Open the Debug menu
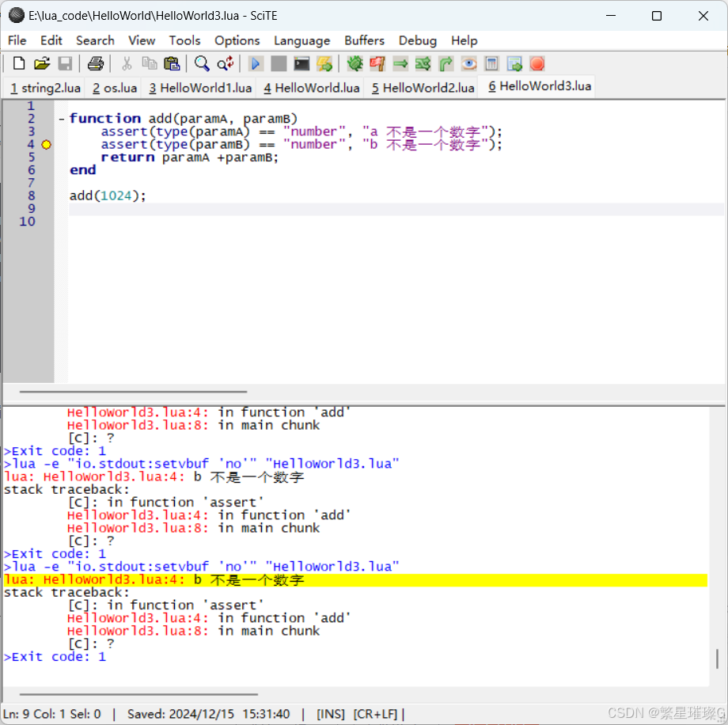Screen dimensions: 728x725 click(417, 41)
